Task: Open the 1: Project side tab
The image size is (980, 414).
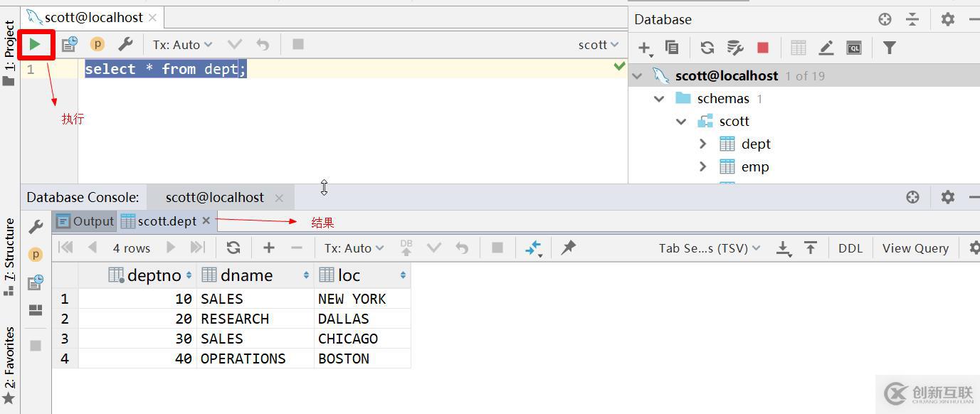Action: click(9, 53)
